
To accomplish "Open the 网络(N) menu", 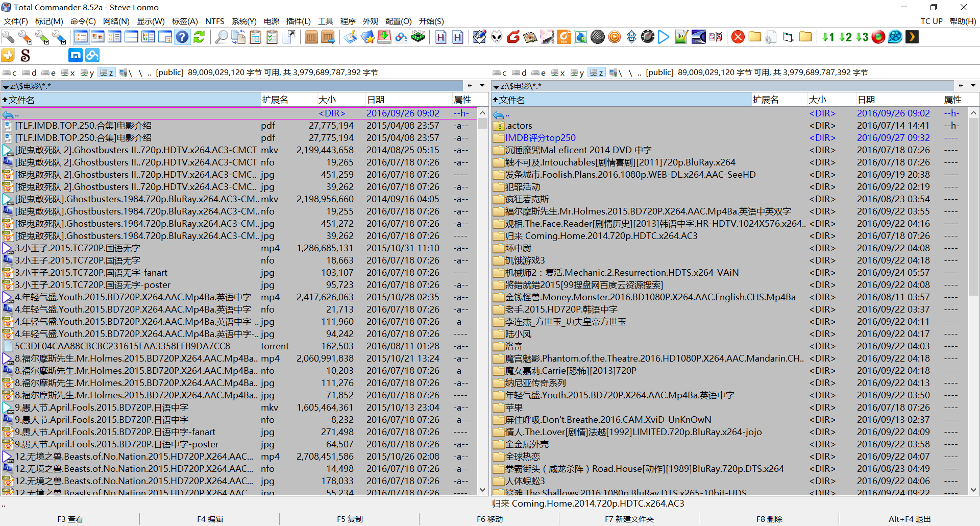I will coord(116,21).
